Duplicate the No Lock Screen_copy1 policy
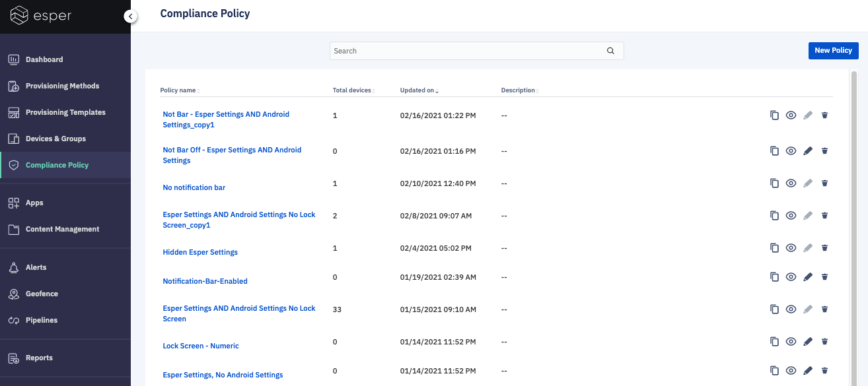Viewport: 868px width, 386px height. [774, 216]
